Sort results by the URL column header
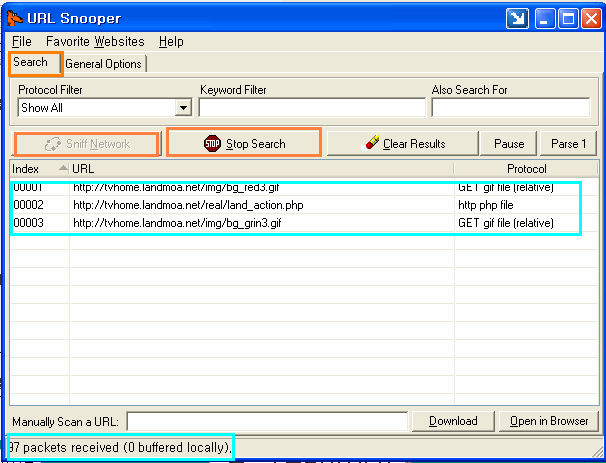Viewport: 606px width, 463px height. tap(262, 169)
